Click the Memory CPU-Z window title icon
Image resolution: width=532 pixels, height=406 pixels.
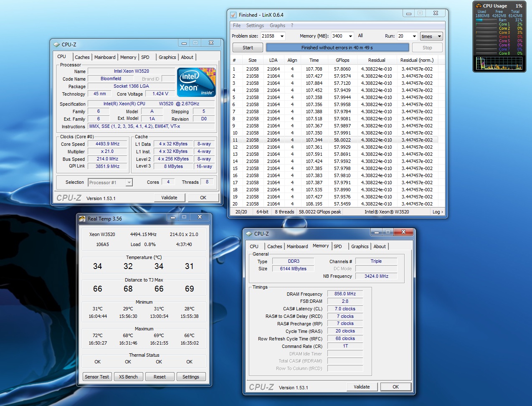pos(249,234)
